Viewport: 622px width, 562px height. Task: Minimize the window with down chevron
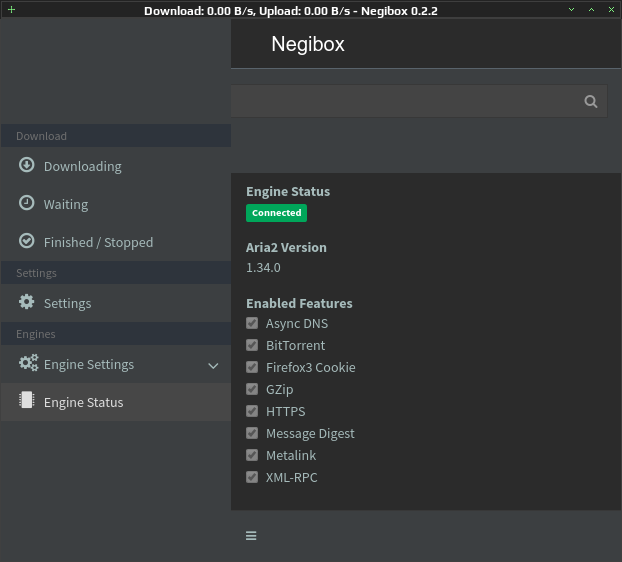coord(571,10)
